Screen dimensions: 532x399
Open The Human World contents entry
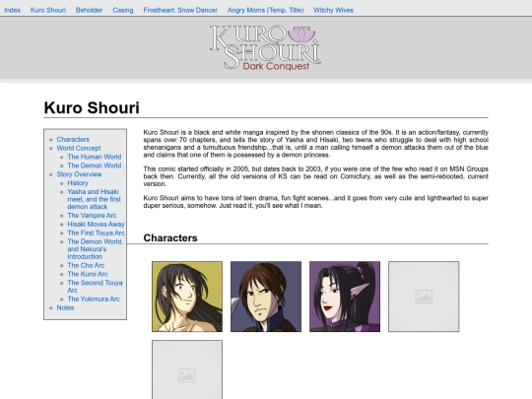pos(95,157)
